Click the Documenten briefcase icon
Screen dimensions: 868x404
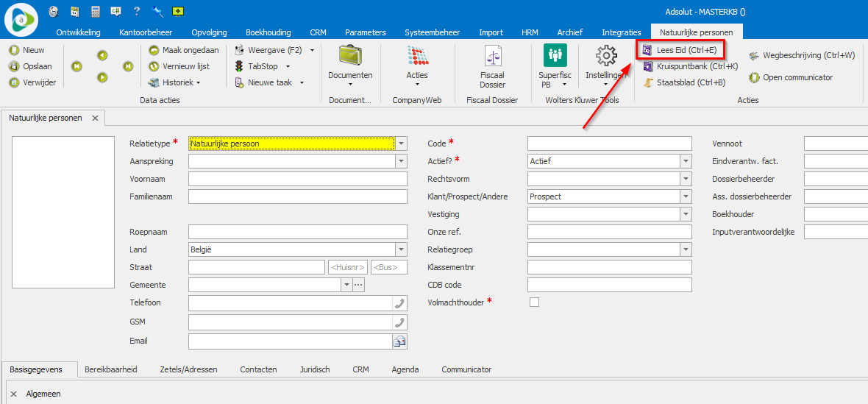tap(350, 57)
